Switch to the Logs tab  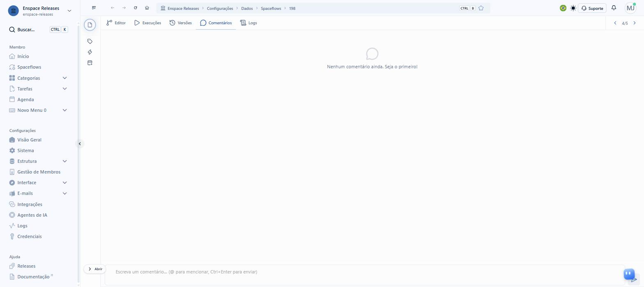248,23
